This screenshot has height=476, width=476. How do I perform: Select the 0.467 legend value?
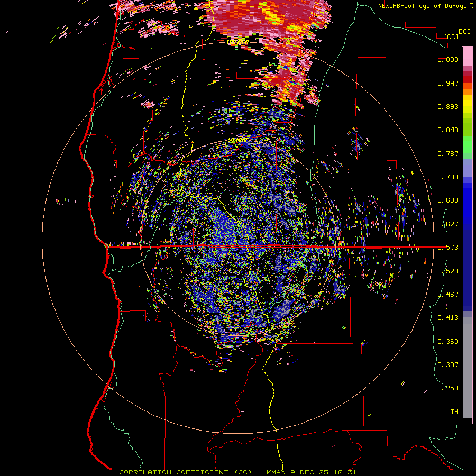click(448, 295)
